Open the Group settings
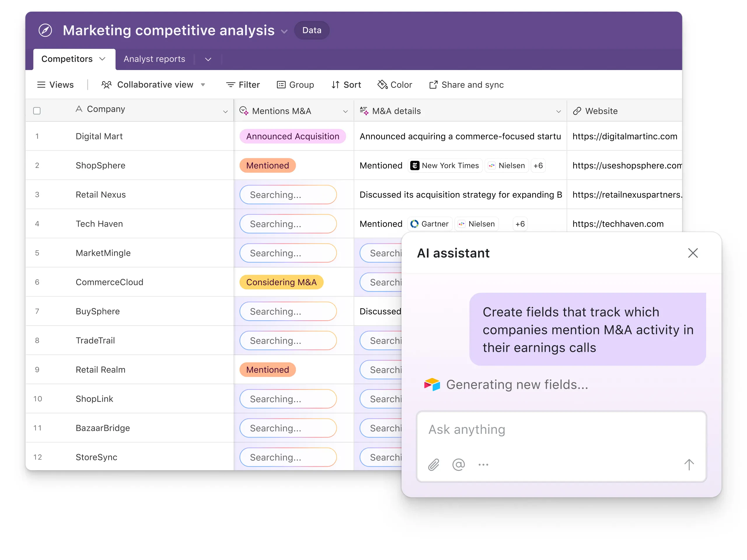Image resolution: width=747 pixels, height=560 pixels. pos(296,85)
